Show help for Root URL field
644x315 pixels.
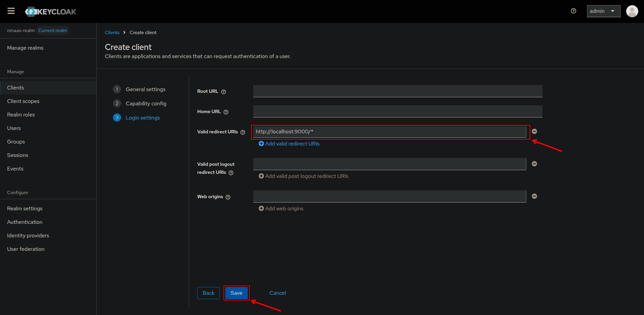(x=224, y=92)
